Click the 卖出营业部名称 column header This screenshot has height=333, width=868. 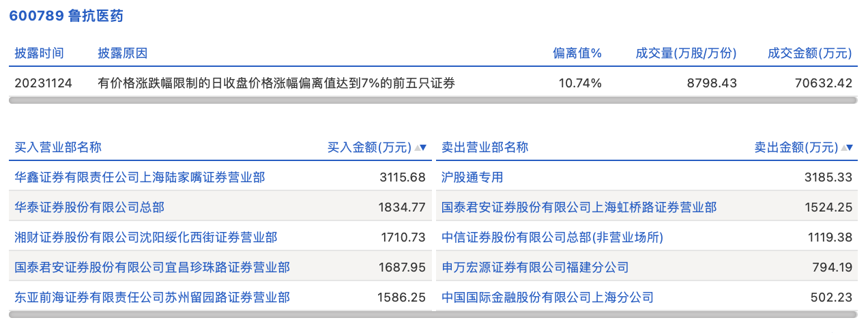tap(484, 147)
